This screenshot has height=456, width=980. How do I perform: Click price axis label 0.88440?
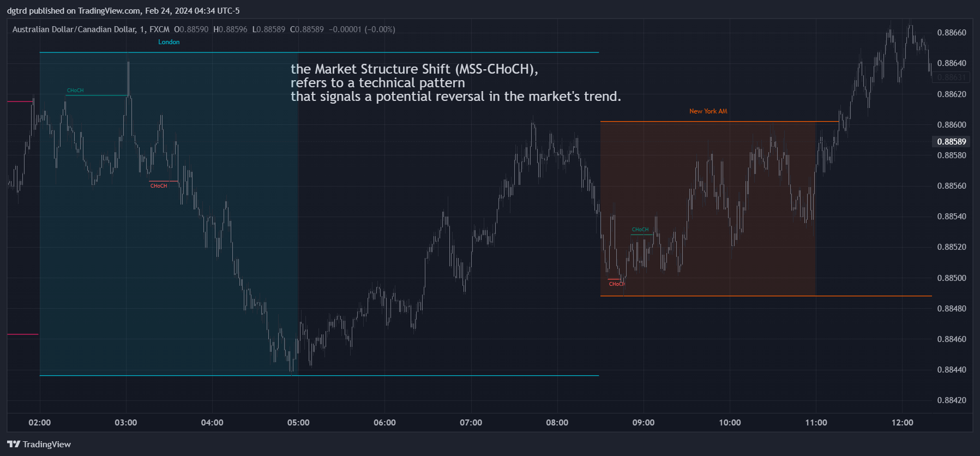(952, 370)
